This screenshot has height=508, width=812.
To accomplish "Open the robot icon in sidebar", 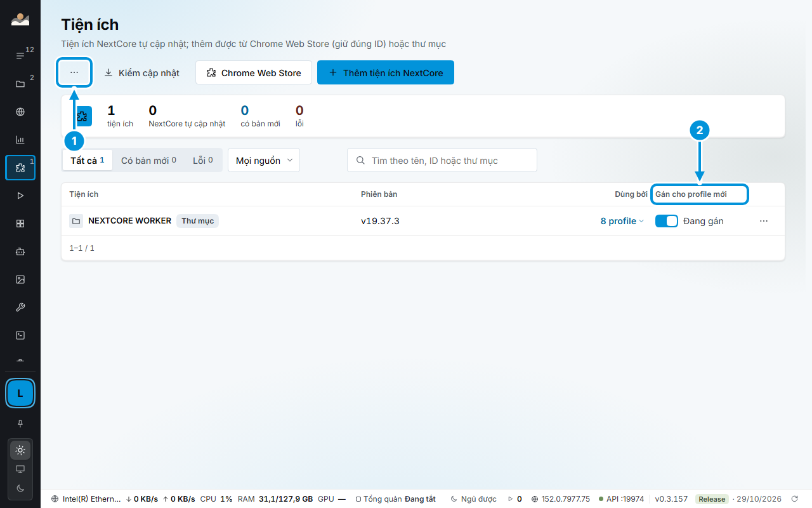I will pos(20,251).
